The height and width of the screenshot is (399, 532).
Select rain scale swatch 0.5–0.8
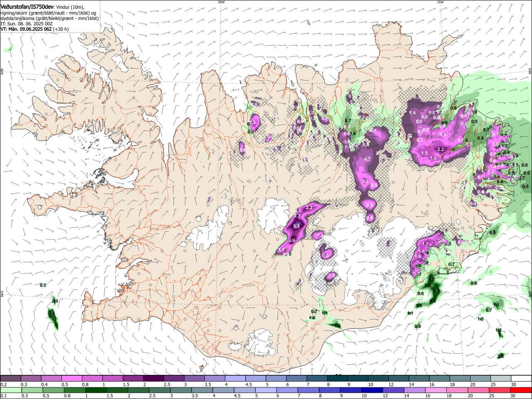pos(53,390)
